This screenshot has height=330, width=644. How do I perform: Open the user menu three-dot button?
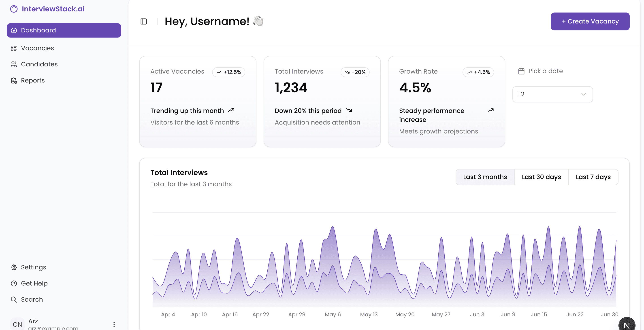114,324
